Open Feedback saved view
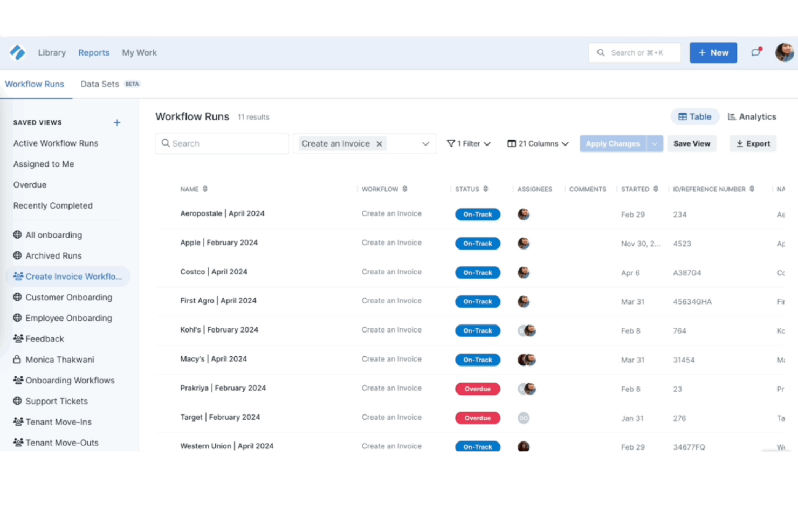 (38, 338)
